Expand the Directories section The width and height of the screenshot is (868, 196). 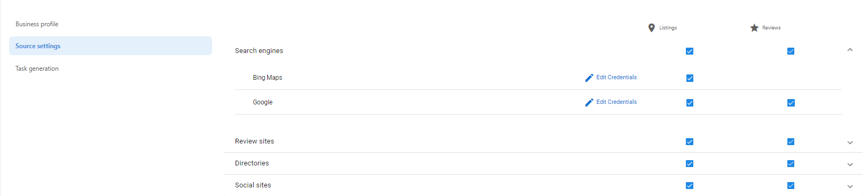[850, 164]
